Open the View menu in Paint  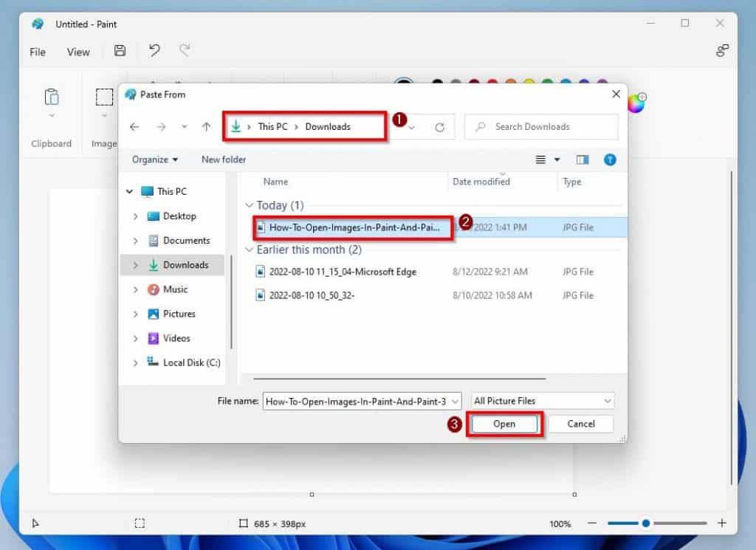click(78, 52)
